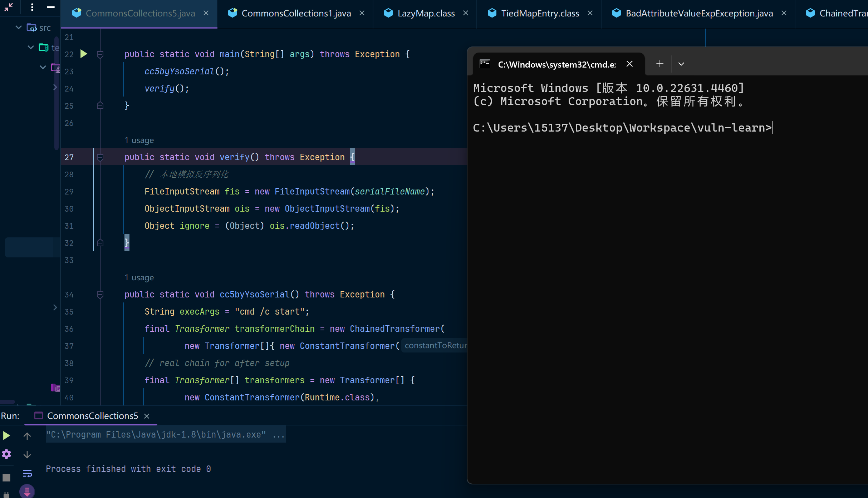Minimize the project tool window

[51, 7]
